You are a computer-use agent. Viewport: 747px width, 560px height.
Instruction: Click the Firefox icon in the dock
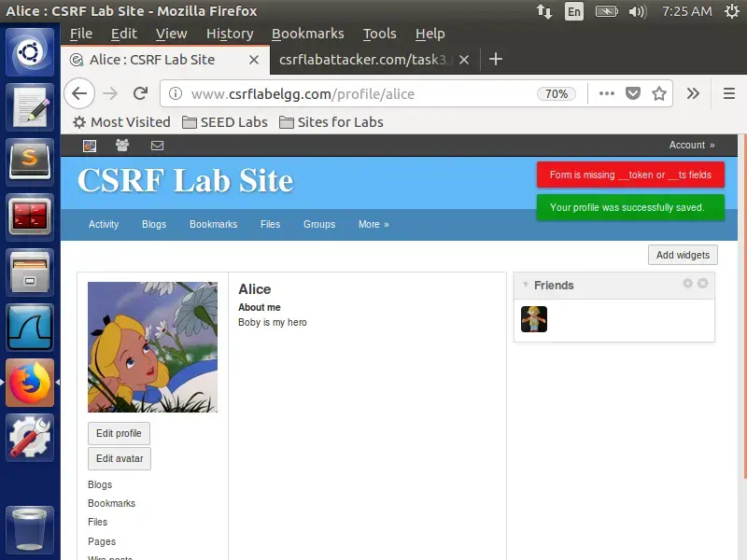pyautogui.click(x=30, y=383)
